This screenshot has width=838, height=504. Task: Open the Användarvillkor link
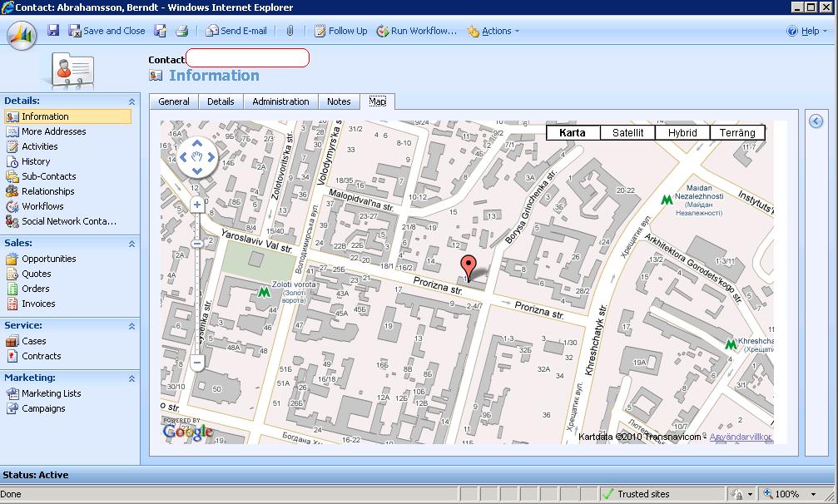(x=741, y=437)
